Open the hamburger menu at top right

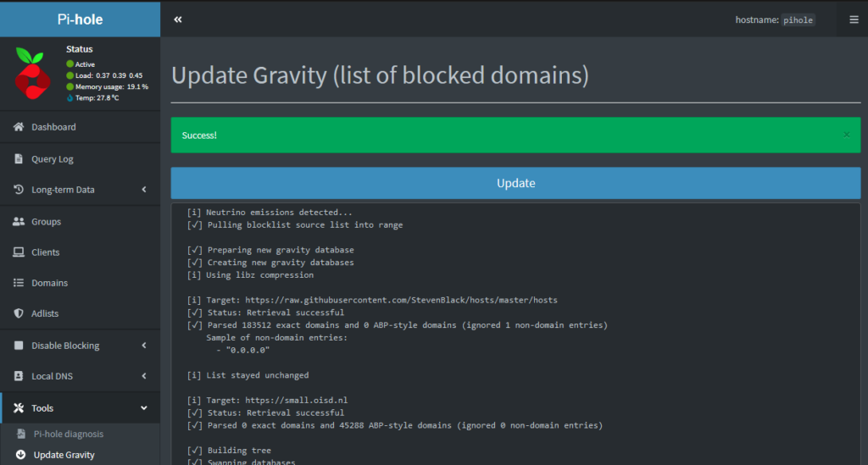(854, 19)
